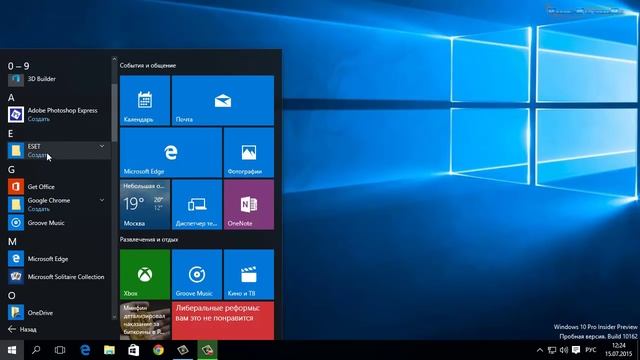The height and width of the screenshot is (360, 640).
Task: Open the Фотографии photos tile
Action: pos(249,153)
